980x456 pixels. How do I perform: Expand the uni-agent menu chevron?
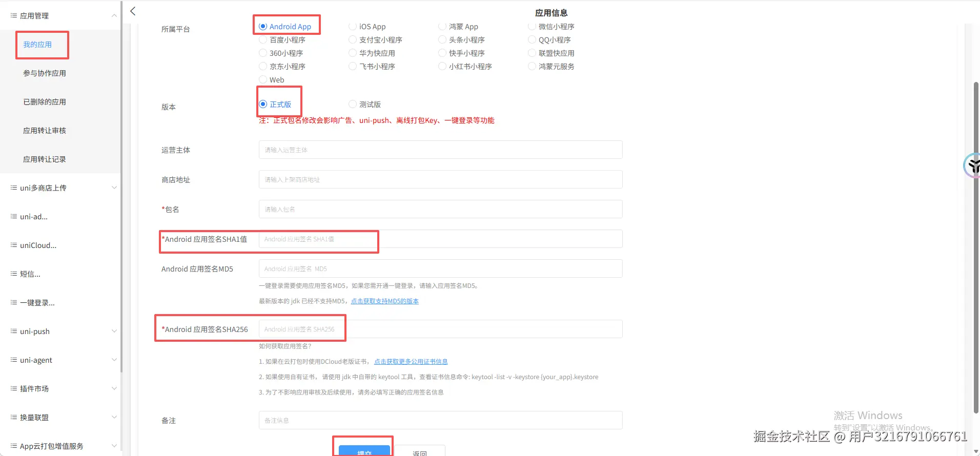(x=114, y=360)
